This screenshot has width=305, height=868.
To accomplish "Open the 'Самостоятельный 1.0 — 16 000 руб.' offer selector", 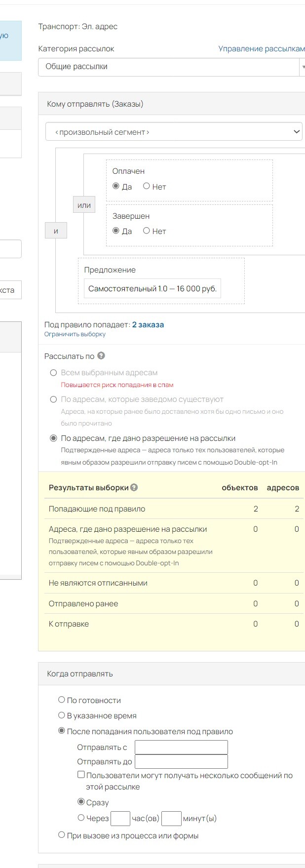I will [x=152, y=289].
